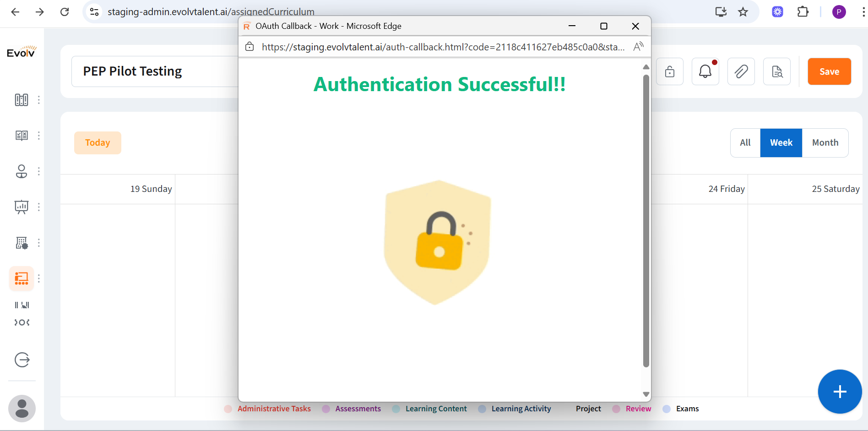Screen dimensions: 868x431
Task: Click the document search icon
Action: tap(777, 71)
